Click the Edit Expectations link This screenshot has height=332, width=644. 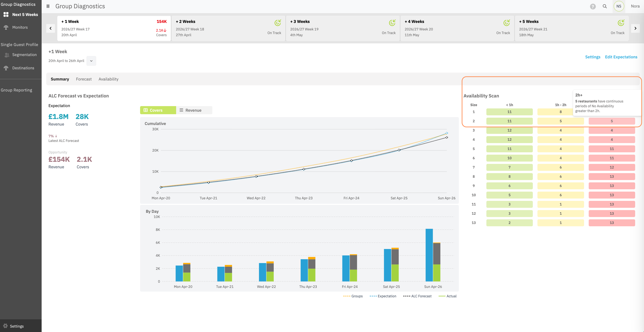621,57
